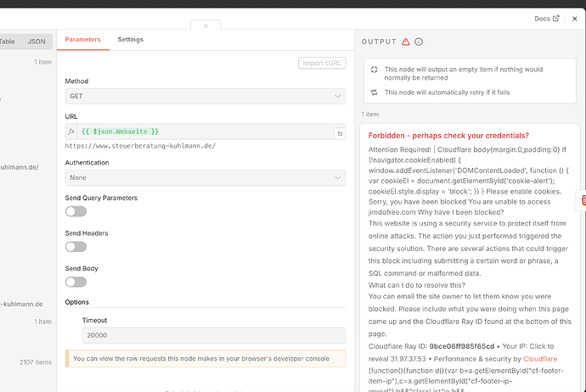Image resolution: width=586 pixels, height=392 pixels.
Task: Switch input view to JSON
Action: click(37, 41)
